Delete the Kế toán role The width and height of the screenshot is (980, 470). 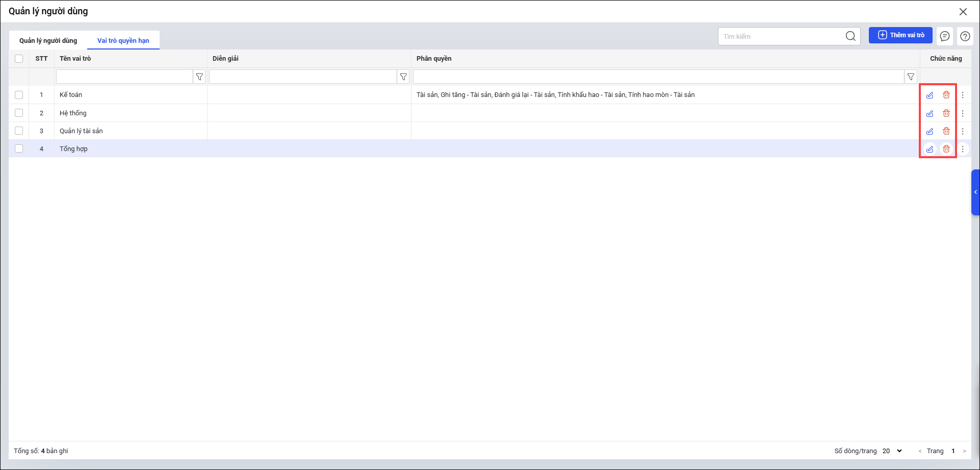[x=946, y=95]
